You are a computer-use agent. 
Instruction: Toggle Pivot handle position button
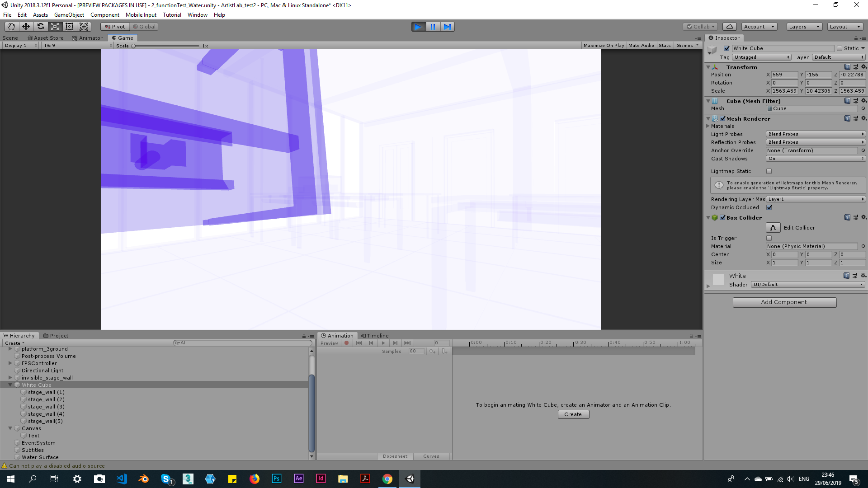click(x=115, y=27)
